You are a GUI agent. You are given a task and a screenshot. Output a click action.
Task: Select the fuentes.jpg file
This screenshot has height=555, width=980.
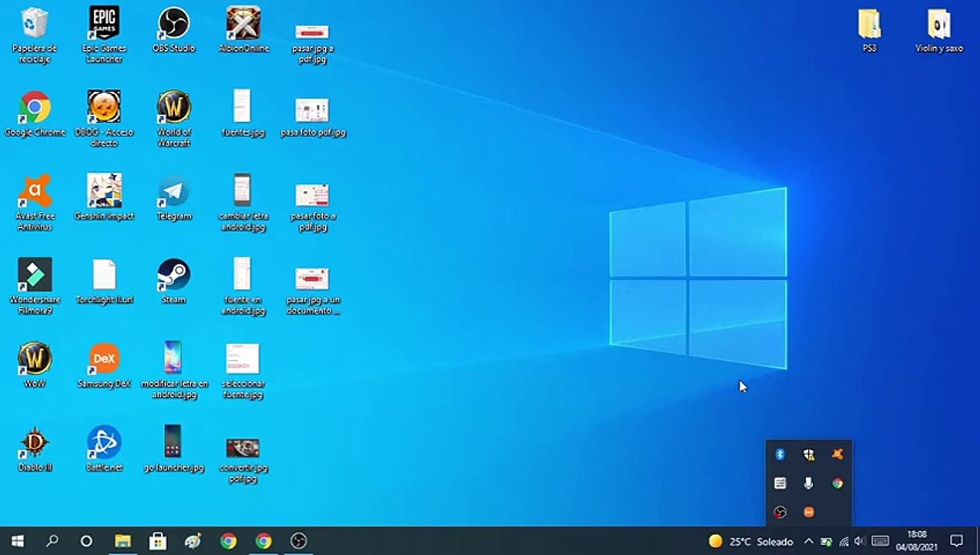coord(243,113)
